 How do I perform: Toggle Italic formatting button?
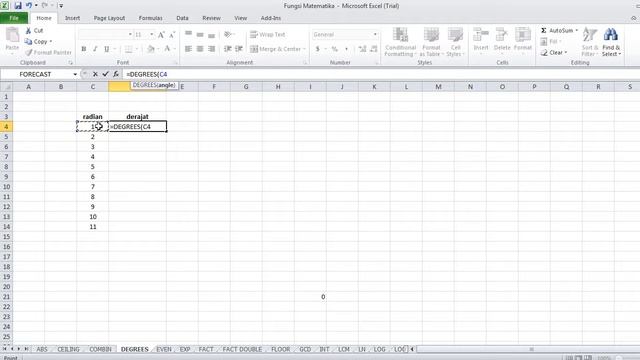pyautogui.click(x=95, y=49)
